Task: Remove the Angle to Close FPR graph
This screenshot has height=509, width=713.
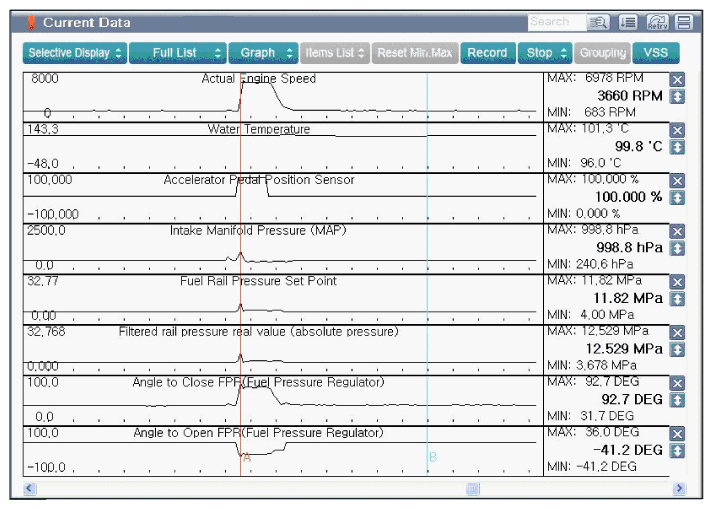Action: click(677, 383)
